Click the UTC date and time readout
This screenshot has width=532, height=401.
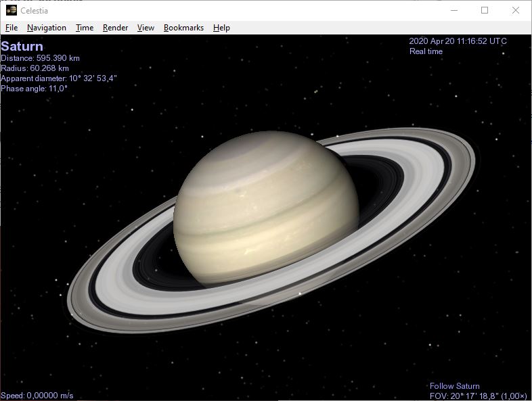tap(458, 41)
